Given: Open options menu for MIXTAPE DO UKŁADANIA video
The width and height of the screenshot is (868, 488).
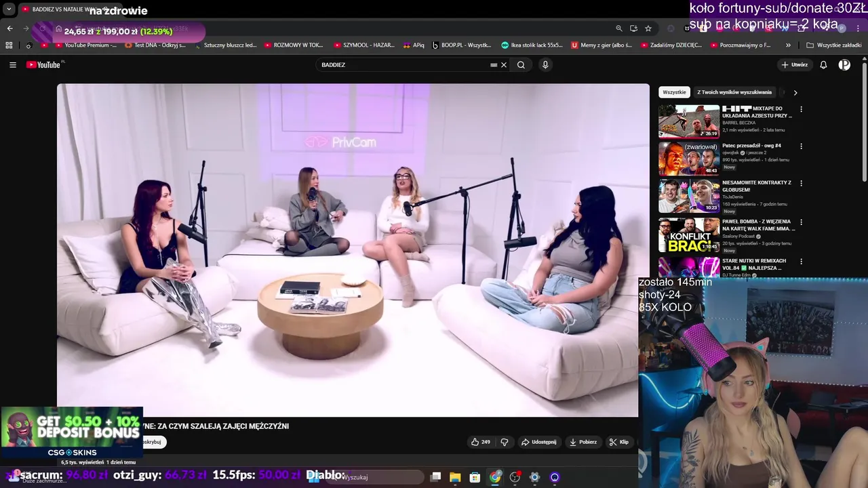Looking at the screenshot, I should pos(801,109).
